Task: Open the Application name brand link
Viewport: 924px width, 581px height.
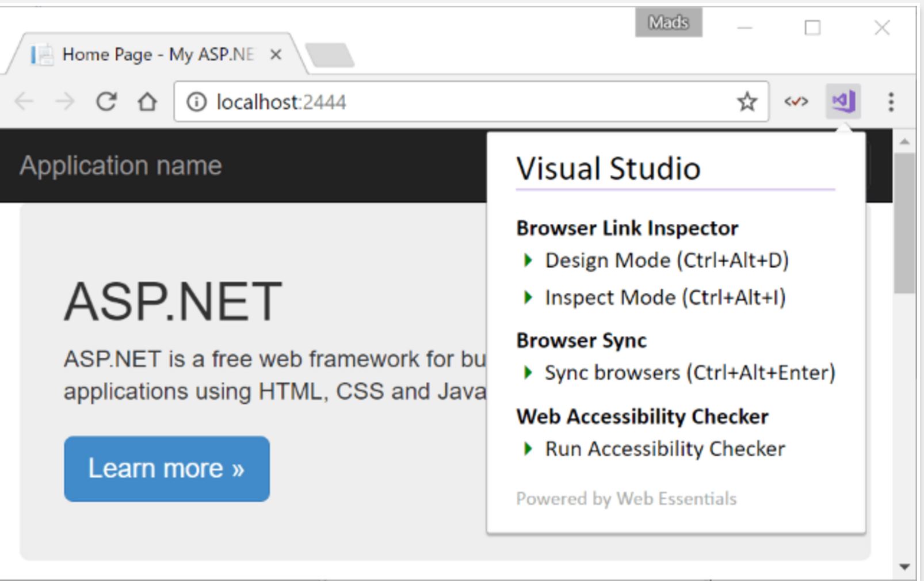Action: coord(120,166)
